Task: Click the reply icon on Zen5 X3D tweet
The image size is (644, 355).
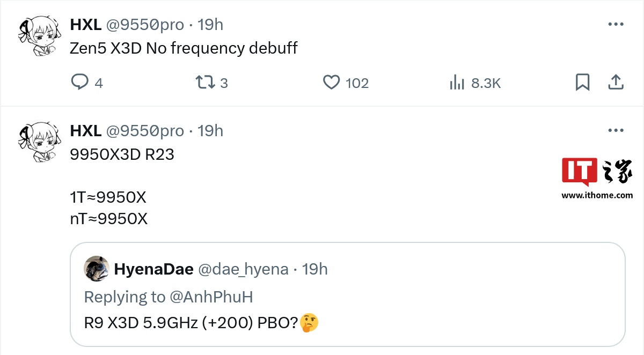Action: 80,83
